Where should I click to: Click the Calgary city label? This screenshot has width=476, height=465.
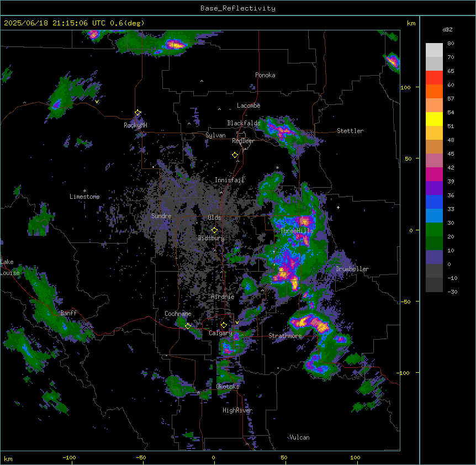click(220, 333)
